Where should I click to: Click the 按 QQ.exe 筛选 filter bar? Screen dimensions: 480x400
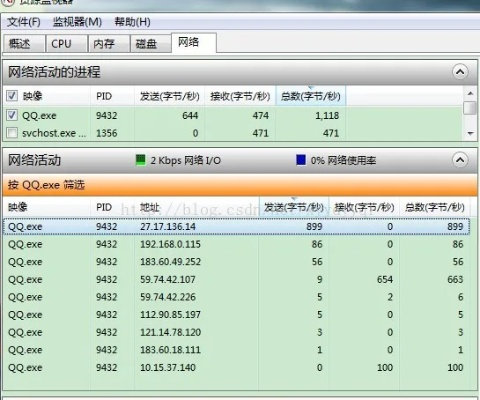[x=240, y=185]
